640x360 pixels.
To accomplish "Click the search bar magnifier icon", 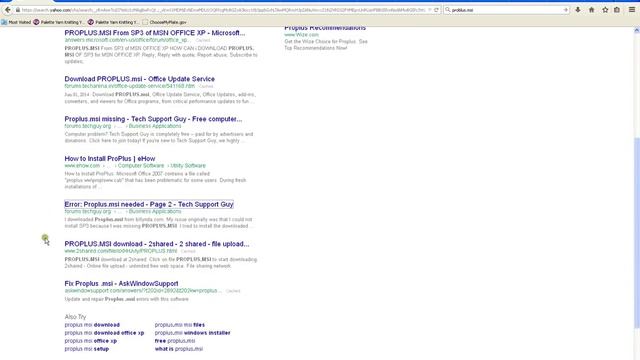I will (448, 10).
